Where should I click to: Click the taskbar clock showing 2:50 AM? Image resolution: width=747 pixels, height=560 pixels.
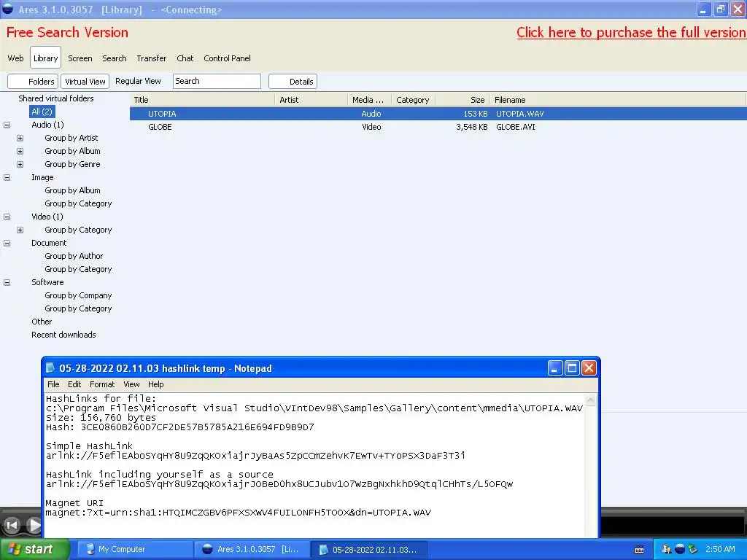point(720,549)
